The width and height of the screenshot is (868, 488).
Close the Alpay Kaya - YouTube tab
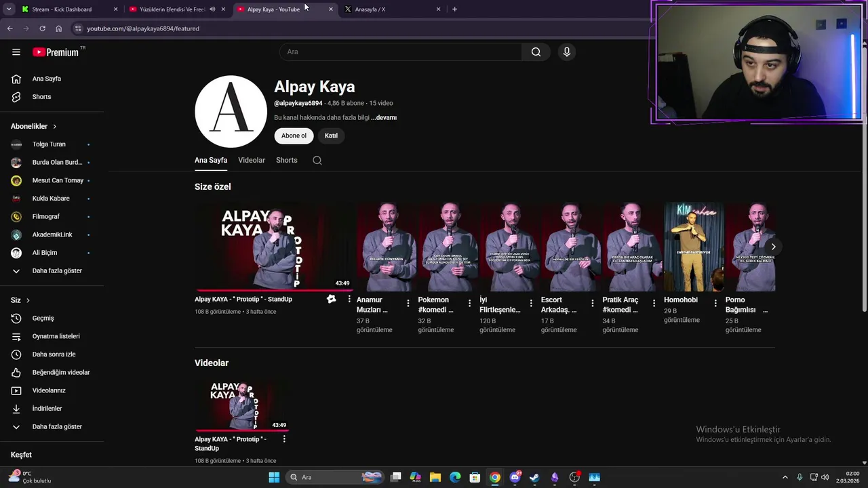pos(331,9)
